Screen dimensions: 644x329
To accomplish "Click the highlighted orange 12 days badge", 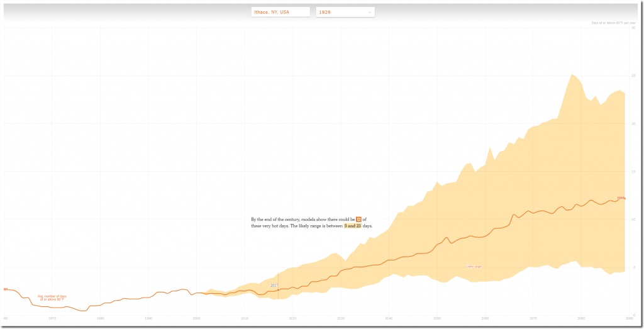I will [x=358, y=219].
